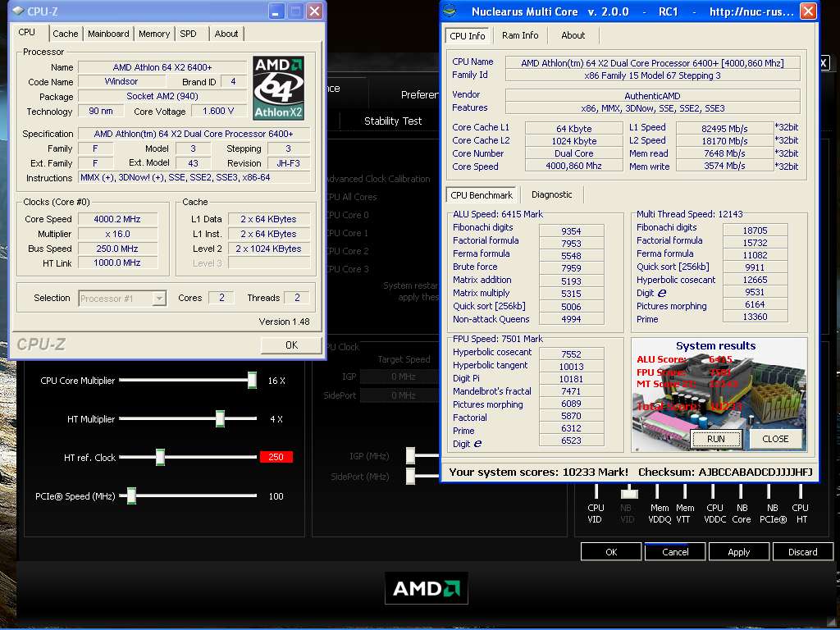Open the Processor #1 selection dropdown

coord(158,299)
